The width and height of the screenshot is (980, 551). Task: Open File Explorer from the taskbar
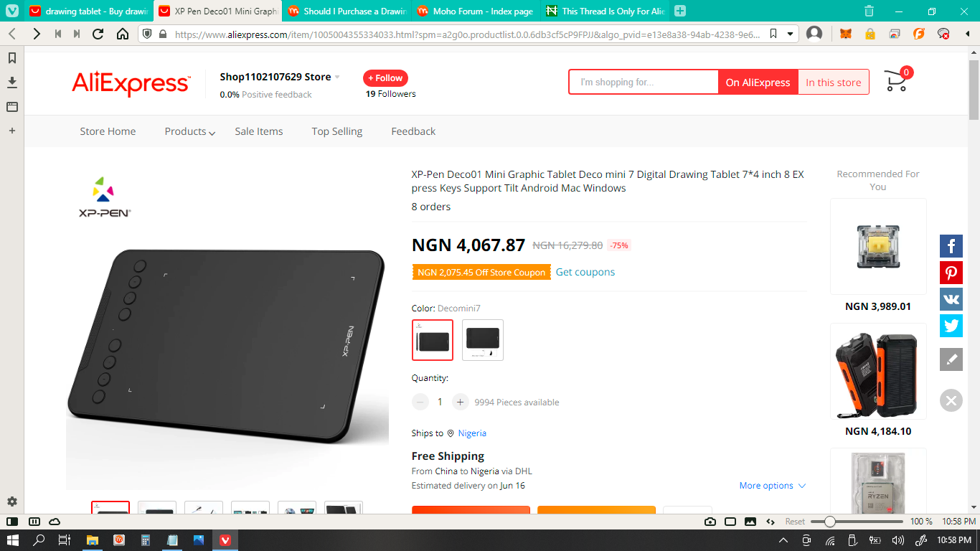[93, 540]
